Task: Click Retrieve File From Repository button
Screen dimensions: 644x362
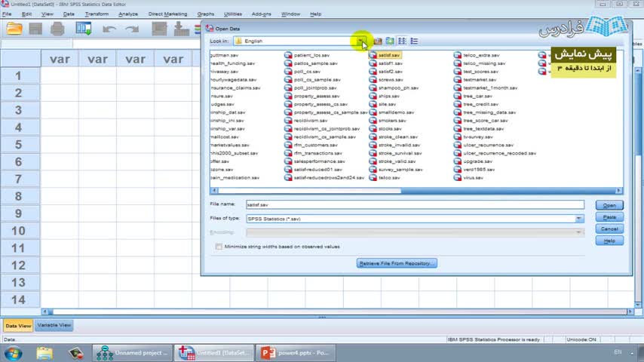Action: coord(397,263)
